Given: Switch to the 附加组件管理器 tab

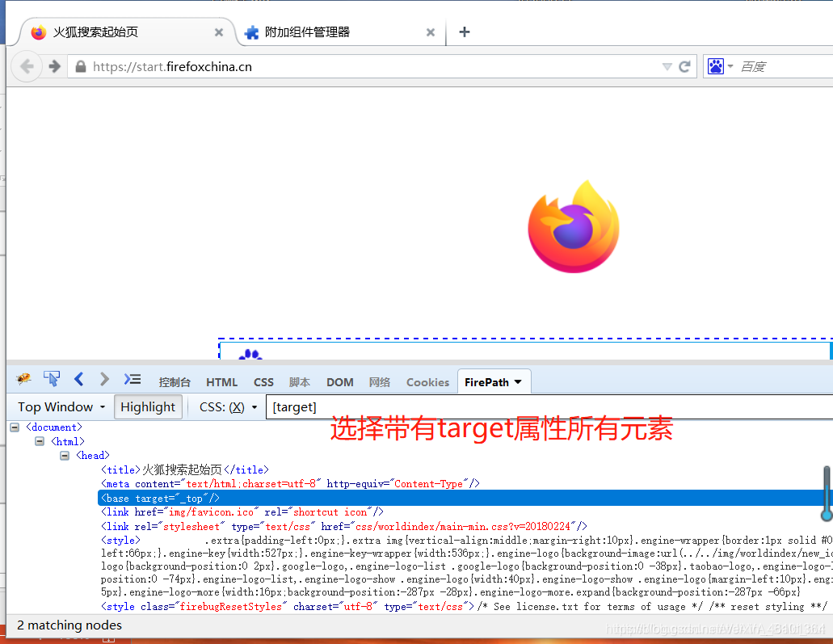Looking at the screenshot, I should click(340, 32).
